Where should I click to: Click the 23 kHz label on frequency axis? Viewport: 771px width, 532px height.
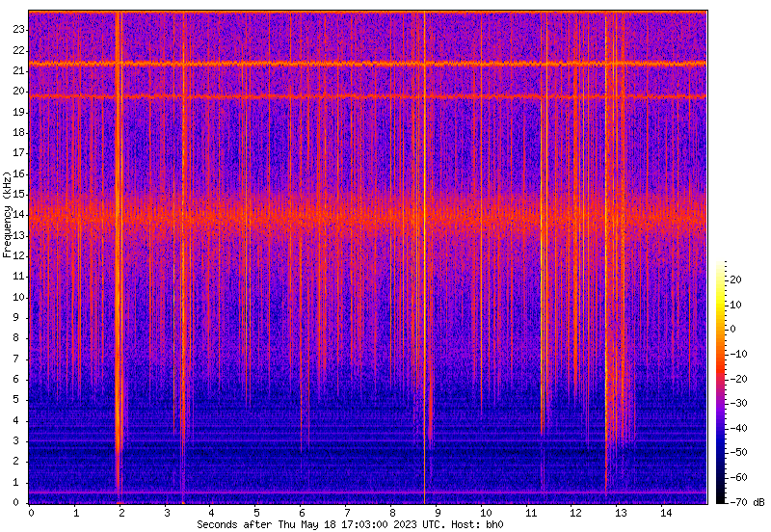pyautogui.click(x=19, y=29)
